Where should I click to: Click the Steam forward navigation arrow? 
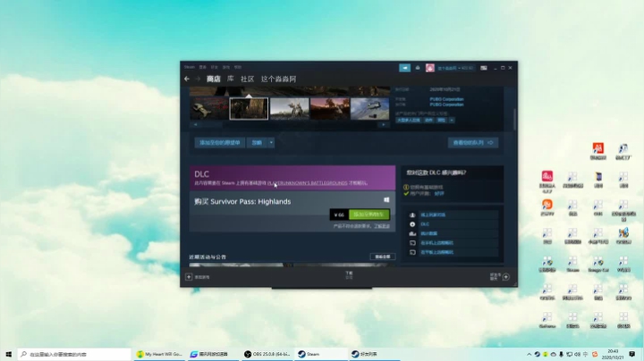click(x=198, y=79)
